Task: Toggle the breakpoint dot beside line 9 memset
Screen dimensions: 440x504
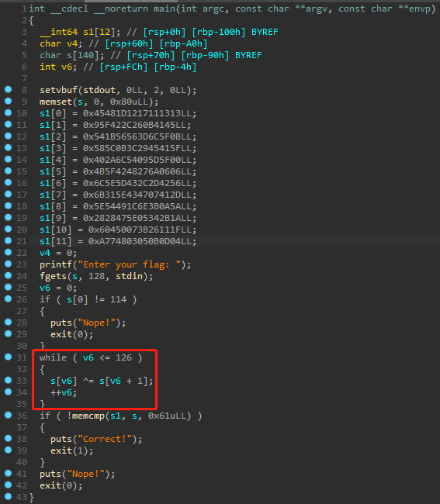Action: pyautogui.click(x=8, y=102)
